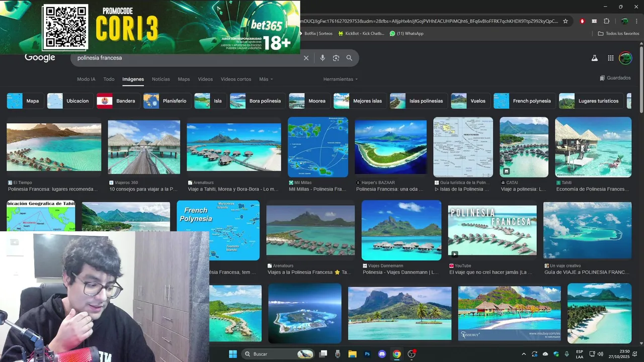Select the Lugares turísticos chip
Viewport: 644px width, 362px height.
point(591,101)
